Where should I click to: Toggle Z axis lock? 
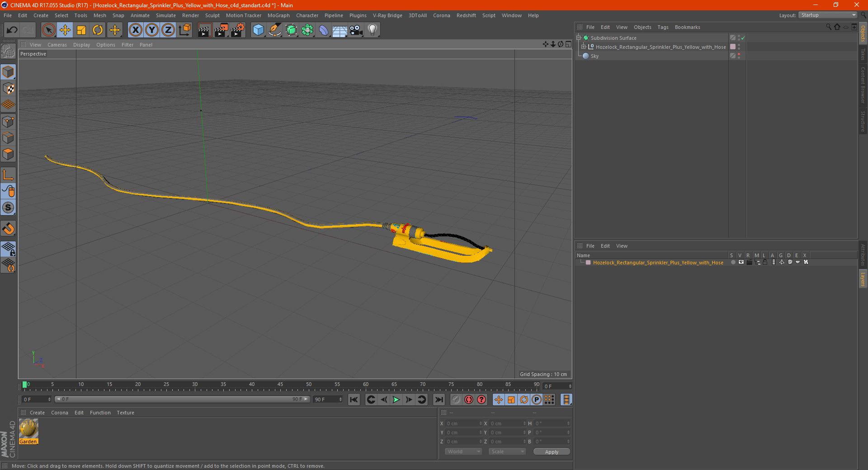click(x=168, y=30)
